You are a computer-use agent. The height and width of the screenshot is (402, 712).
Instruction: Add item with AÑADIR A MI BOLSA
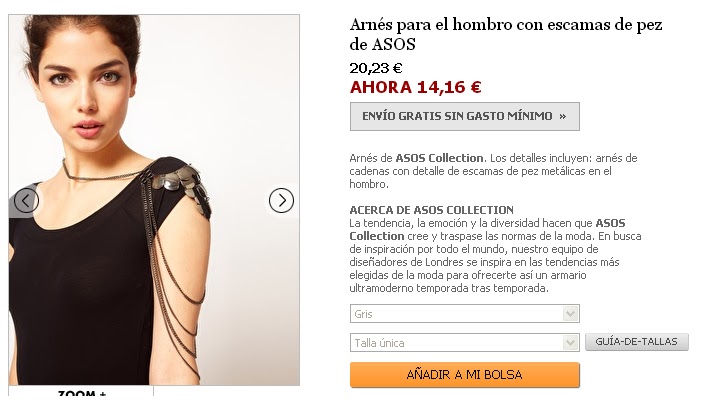[x=465, y=375]
